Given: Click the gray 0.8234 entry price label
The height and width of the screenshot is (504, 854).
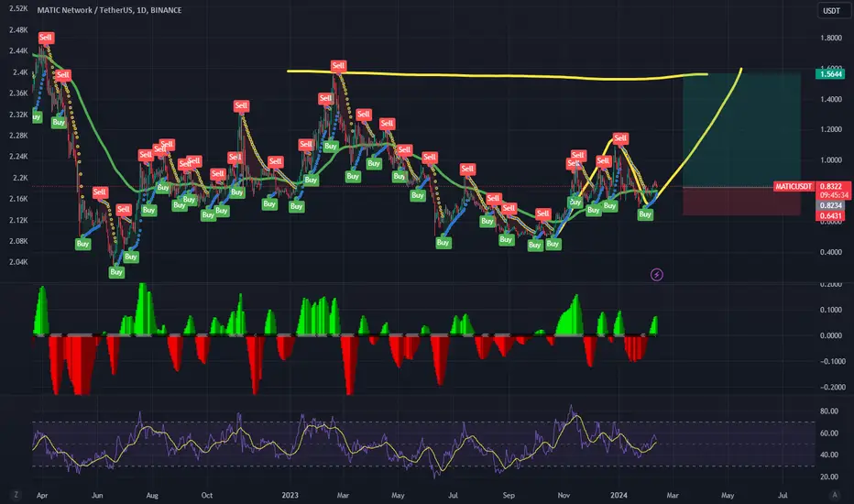Looking at the screenshot, I should coord(830,205).
